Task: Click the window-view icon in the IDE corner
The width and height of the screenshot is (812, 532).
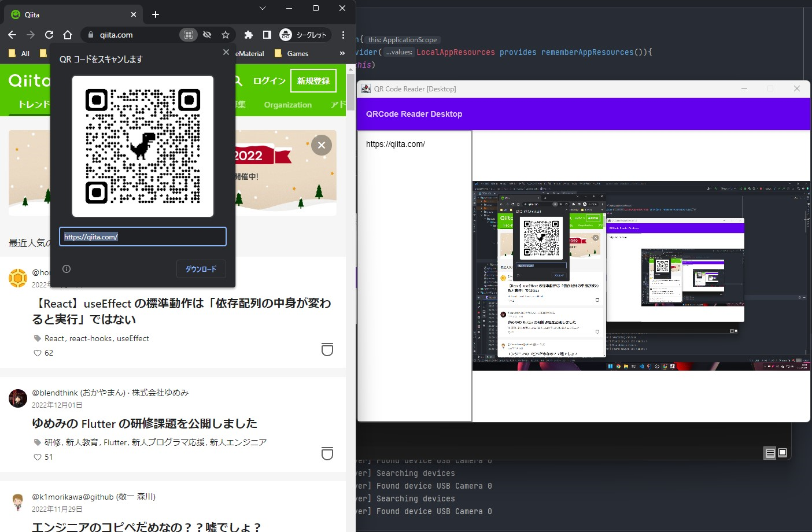Action: tap(783, 453)
